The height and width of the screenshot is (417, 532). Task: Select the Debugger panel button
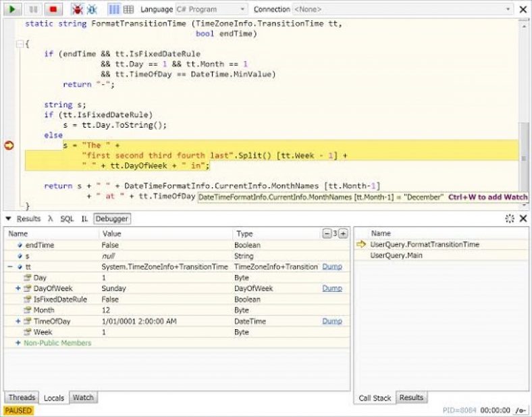click(111, 219)
